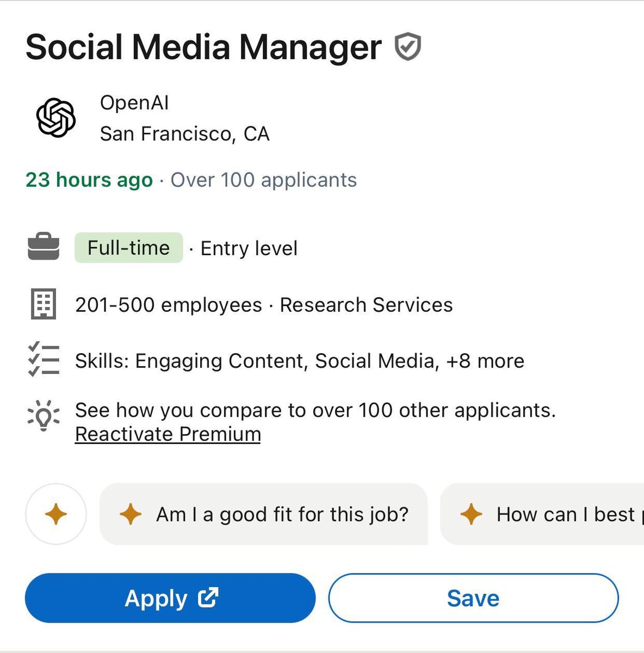Open the OpenAI company name
Screen dimensions: 644x653
pos(134,103)
